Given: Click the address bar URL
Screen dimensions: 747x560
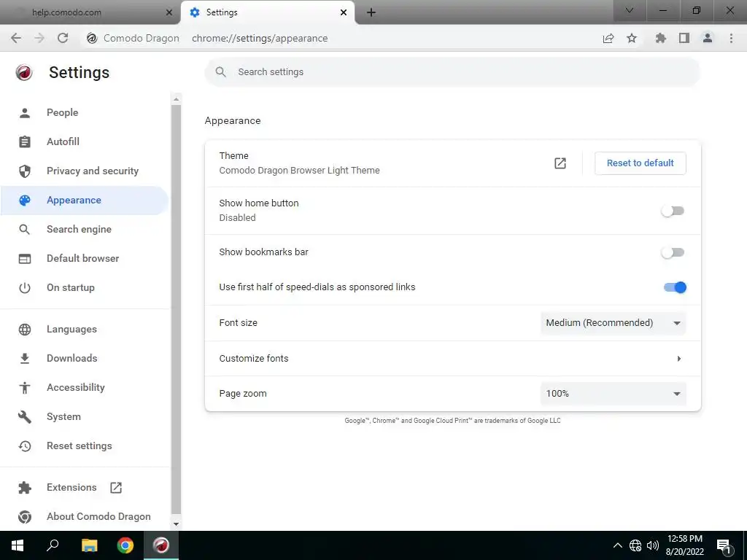Looking at the screenshot, I should (x=260, y=38).
